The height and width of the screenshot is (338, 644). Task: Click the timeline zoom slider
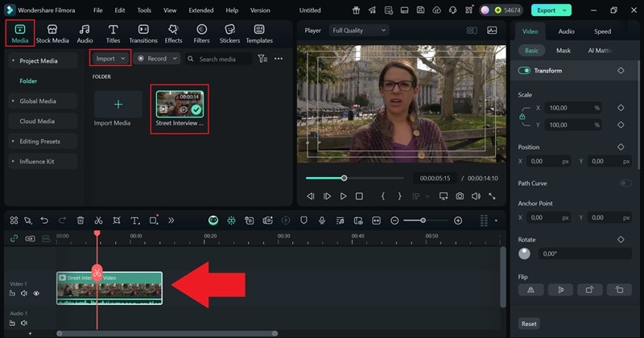(x=424, y=221)
